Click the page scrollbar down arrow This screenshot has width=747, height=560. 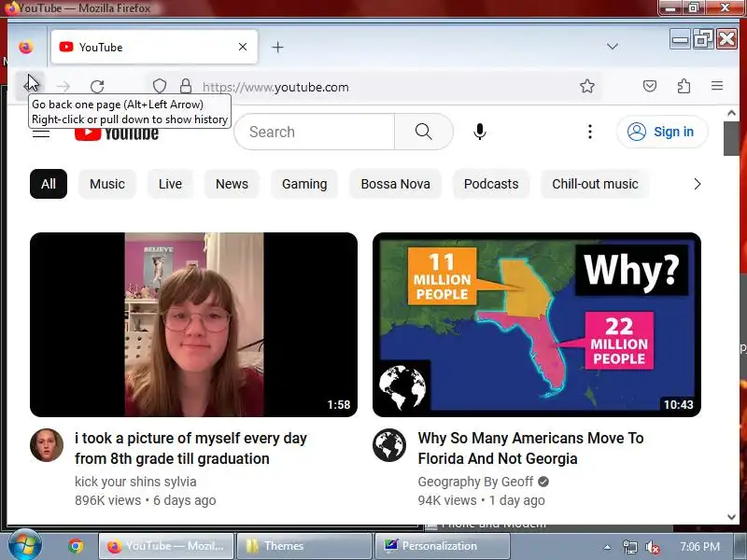pyautogui.click(x=731, y=517)
